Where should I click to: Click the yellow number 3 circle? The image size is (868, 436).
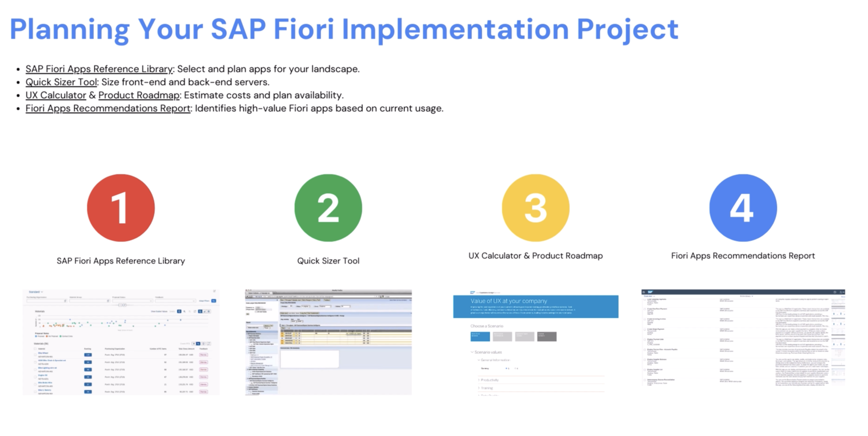click(x=536, y=208)
